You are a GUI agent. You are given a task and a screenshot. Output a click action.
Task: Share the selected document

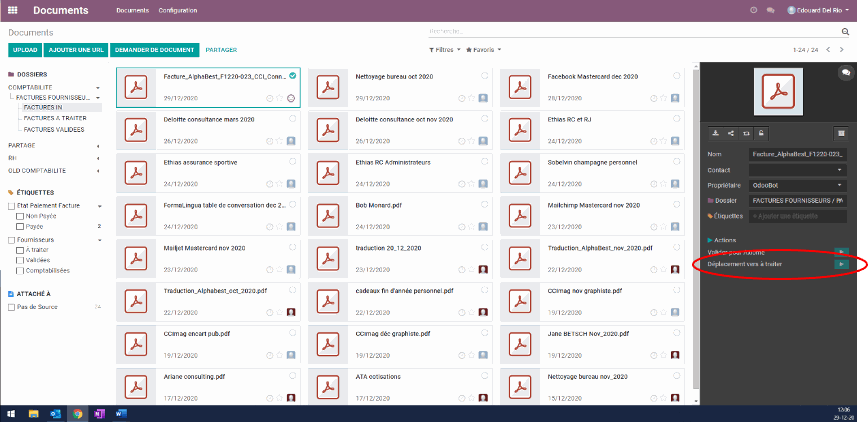[731, 133]
